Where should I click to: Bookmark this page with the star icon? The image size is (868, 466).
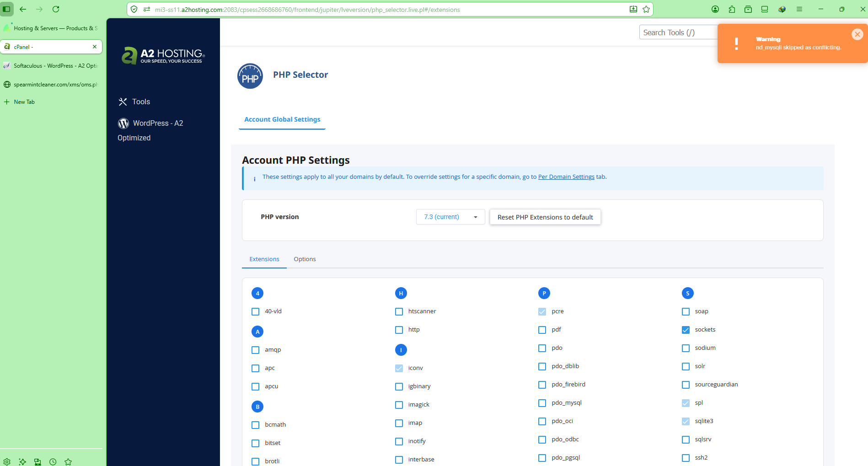(x=646, y=9)
